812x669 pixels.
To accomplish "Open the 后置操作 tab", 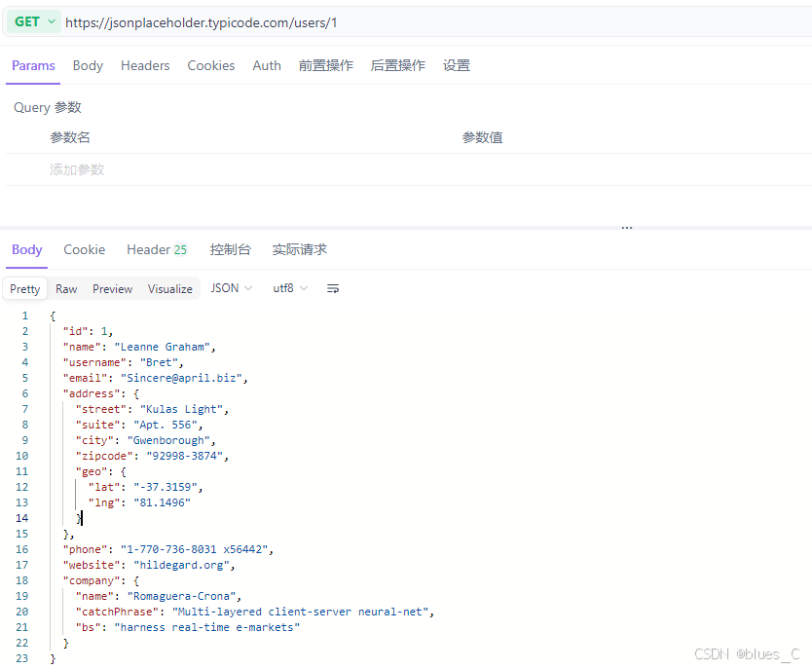I will [397, 66].
